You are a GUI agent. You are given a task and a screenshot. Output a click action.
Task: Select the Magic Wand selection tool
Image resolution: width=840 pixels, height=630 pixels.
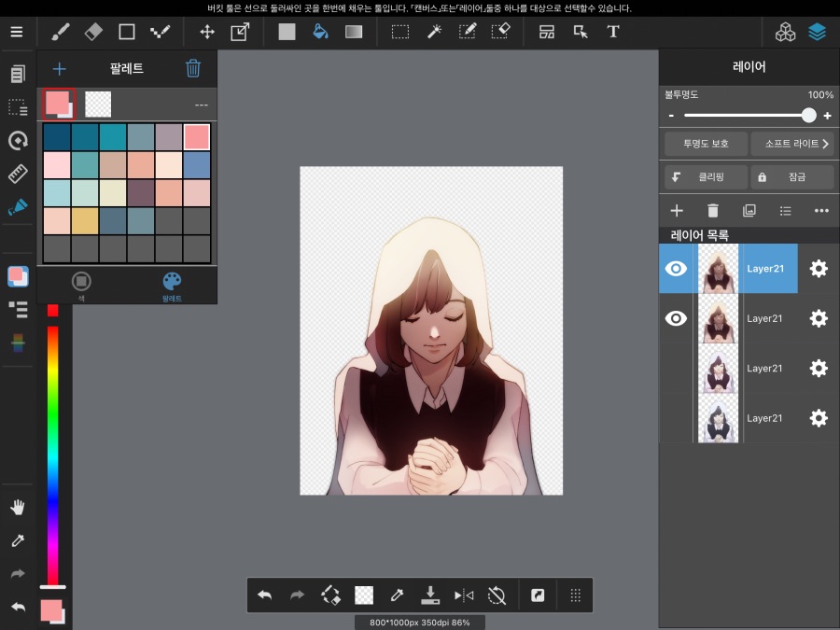pos(434,31)
